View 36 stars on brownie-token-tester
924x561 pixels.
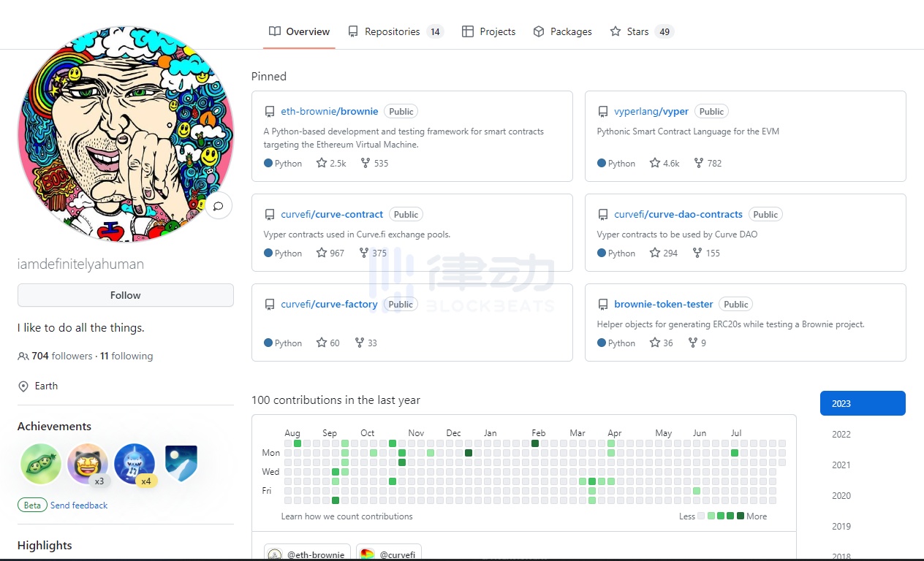point(662,343)
